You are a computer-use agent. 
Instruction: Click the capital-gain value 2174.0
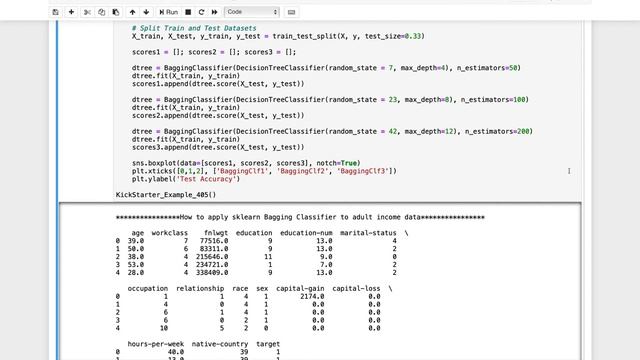(x=312, y=297)
